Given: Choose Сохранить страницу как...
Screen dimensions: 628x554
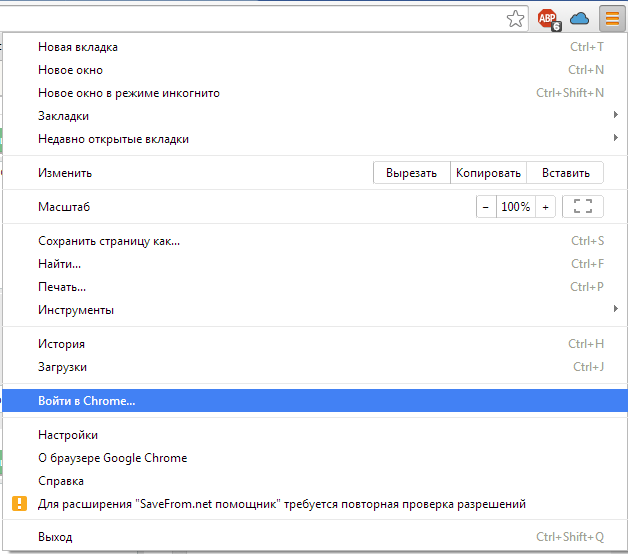Looking at the screenshot, I should coord(315,241).
